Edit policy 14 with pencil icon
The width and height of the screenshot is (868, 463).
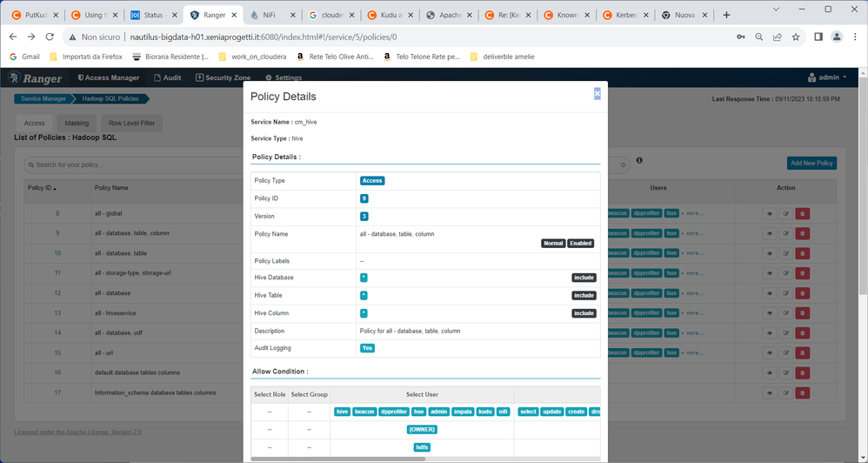point(786,333)
